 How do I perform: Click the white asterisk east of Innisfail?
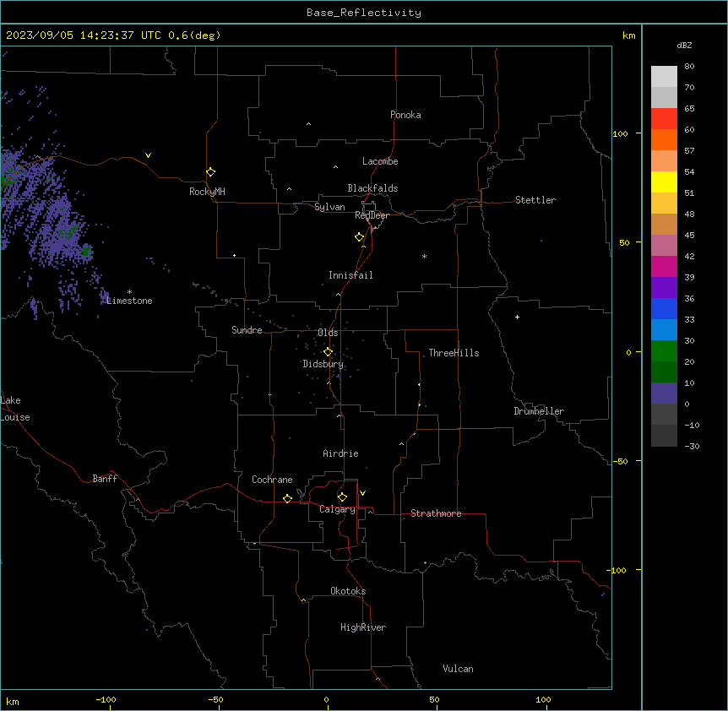(x=424, y=256)
